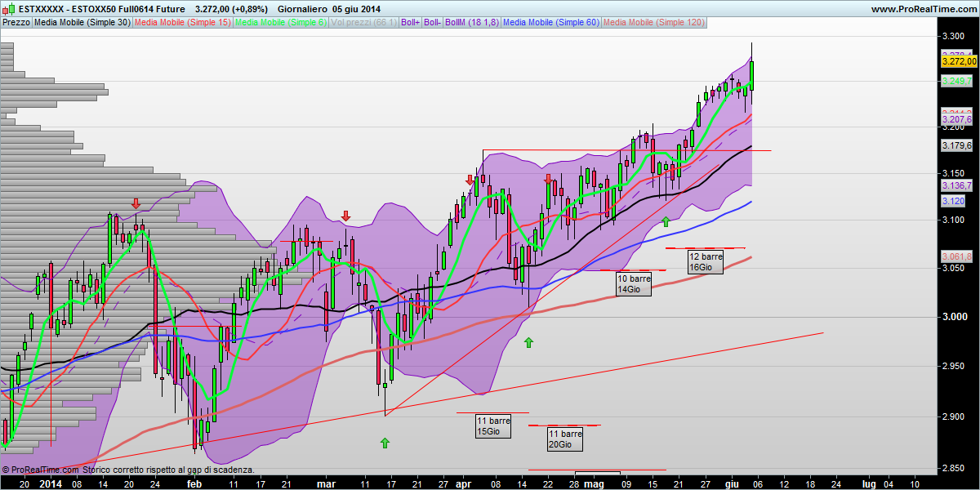The width and height of the screenshot is (980, 490).
Task: Select the BollM (18 1,8) label
Action: click(471, 23)
